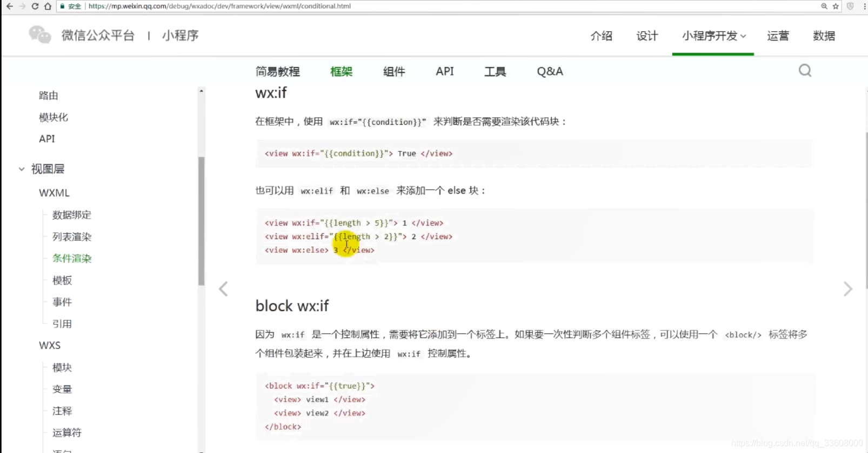This screenshot has height=453, width=868.
Task: Bookmark the page with the star icon
Action: (x=836, y=6)
